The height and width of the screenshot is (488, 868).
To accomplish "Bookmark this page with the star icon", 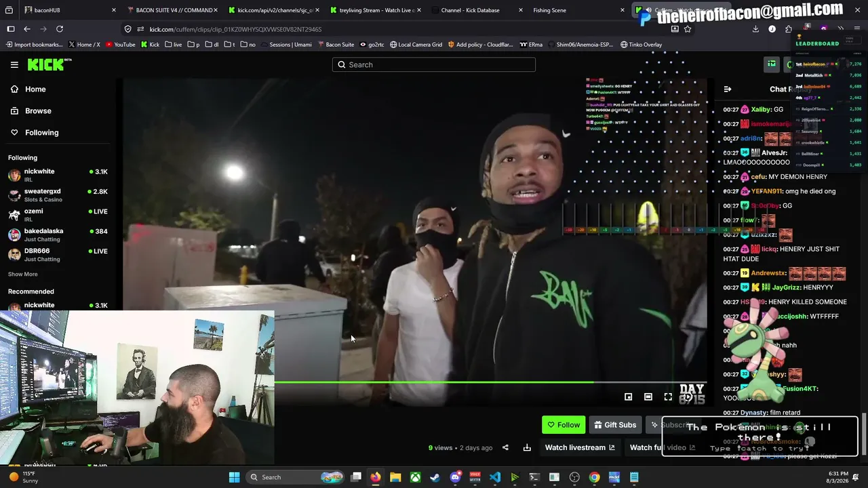I will [688, 29].
